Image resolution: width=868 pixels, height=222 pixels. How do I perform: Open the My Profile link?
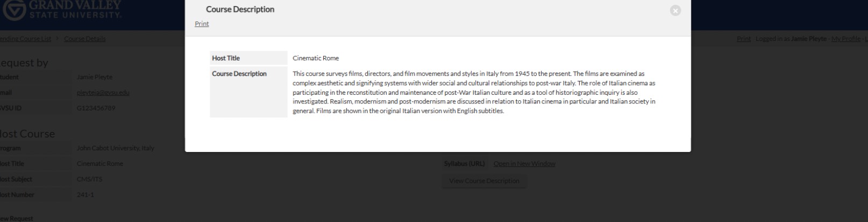pos(845,39)
